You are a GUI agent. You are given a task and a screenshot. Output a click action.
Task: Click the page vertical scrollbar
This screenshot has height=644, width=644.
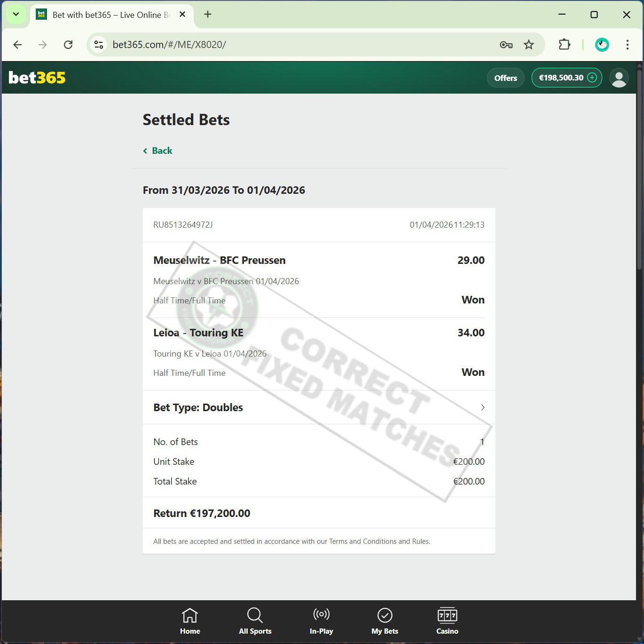click(x=639, y=169)
